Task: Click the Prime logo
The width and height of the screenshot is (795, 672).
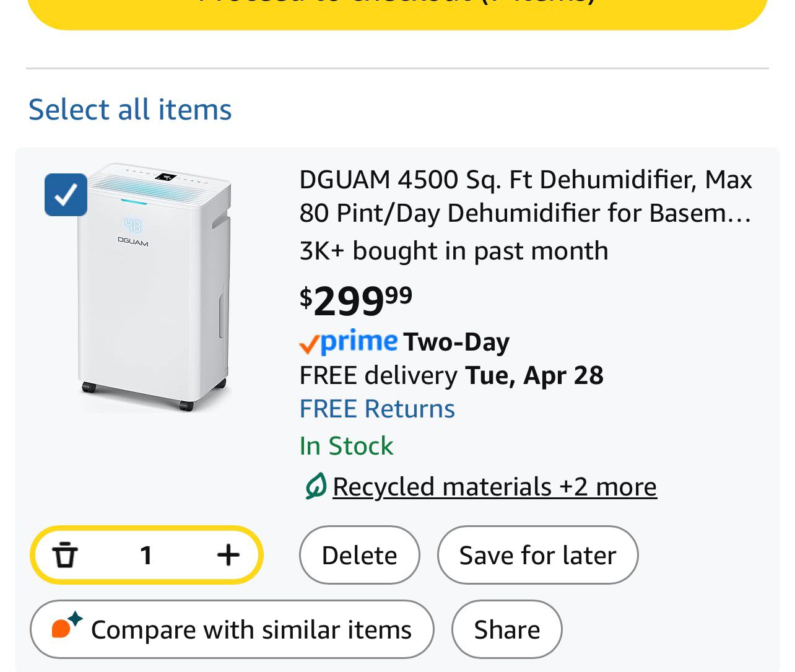Action: (359, 341)
